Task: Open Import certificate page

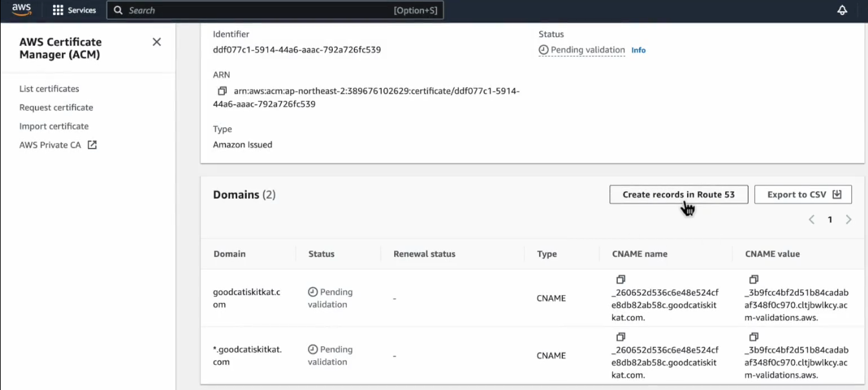Action: click(x=54, y=126)
